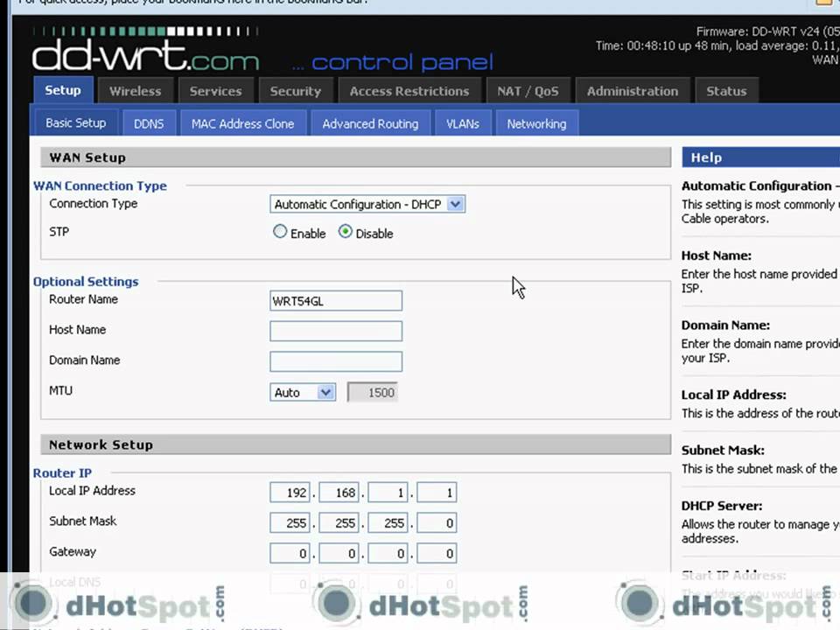
Task: Open the DDNS sub-tab
Action: click(x=149, y=123)
